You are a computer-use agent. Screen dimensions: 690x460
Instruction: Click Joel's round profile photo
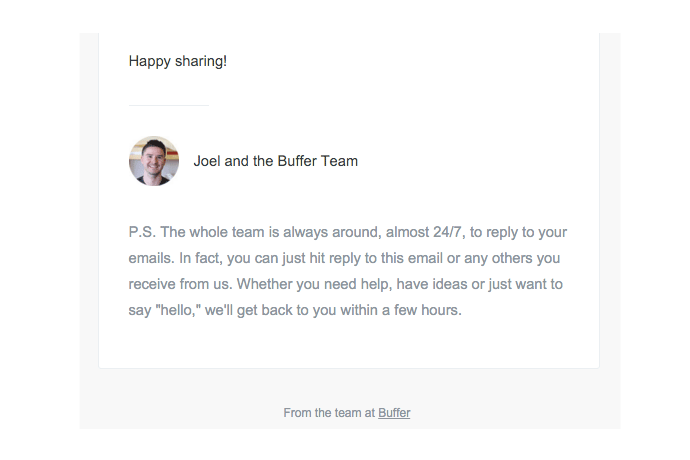(154, 161)
